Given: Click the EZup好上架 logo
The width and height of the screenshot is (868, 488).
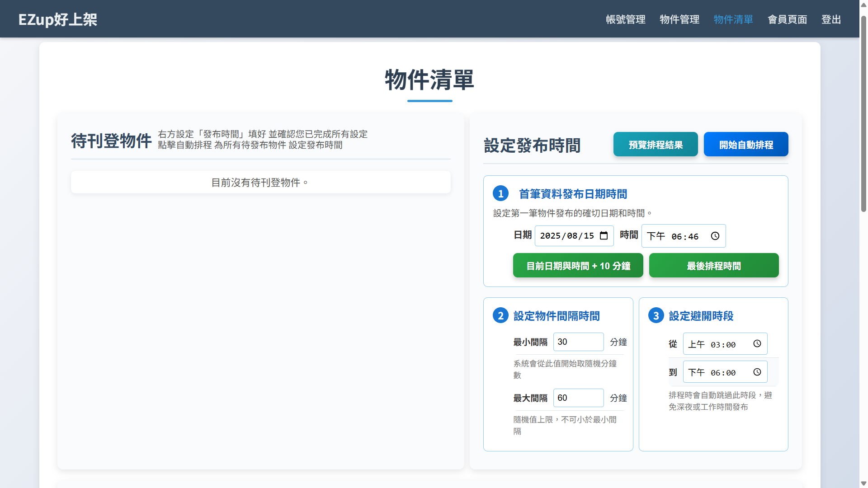Looking at the screenshot, I should [x=58, y=19].
